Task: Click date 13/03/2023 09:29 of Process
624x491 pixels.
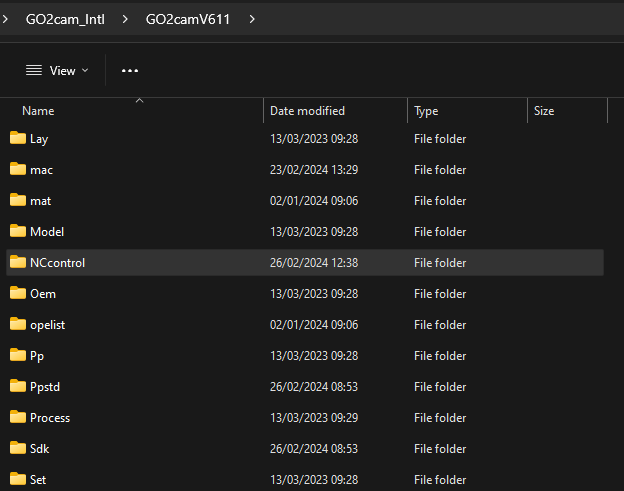Action: tap(314, 418)
